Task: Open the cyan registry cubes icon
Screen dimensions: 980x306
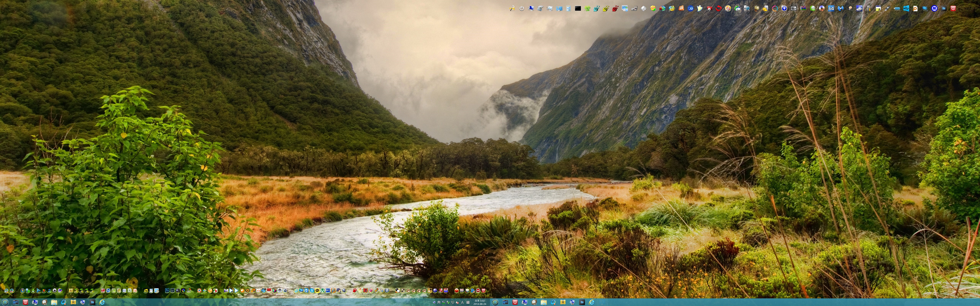Action: pos(597,8)
